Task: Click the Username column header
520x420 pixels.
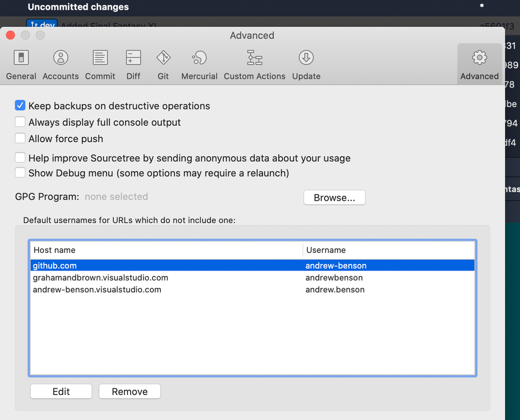Action: [389, 250]
